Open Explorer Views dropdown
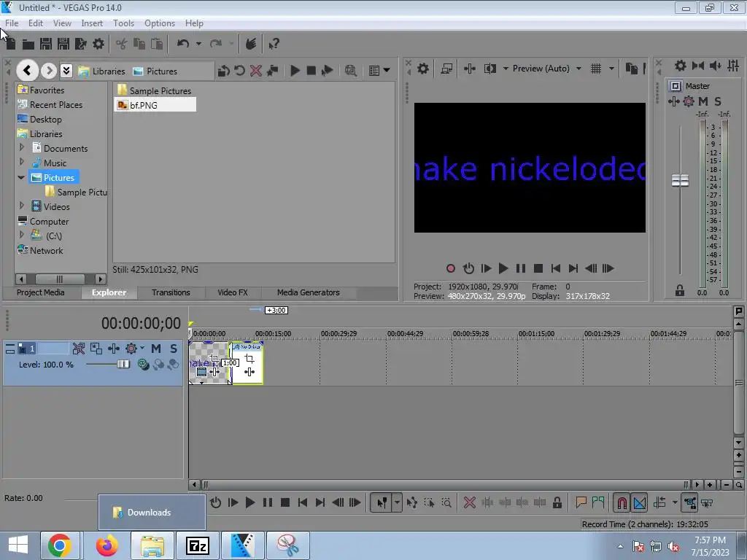Screen dimensions: 747x560 pyautogui.click(x=379, y=71)
